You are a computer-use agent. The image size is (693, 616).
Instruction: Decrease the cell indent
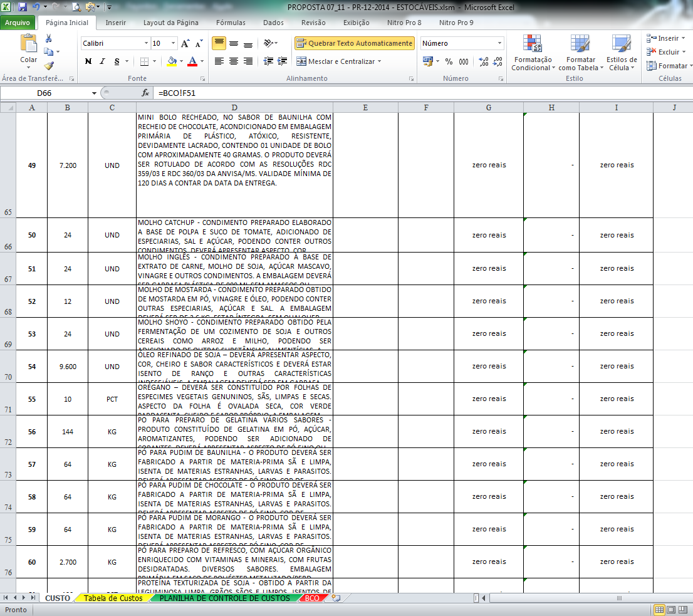pos(268,61)
